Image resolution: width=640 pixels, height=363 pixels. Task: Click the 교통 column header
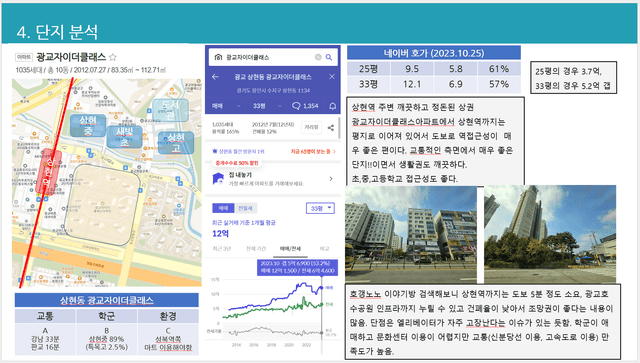(45, 316)
